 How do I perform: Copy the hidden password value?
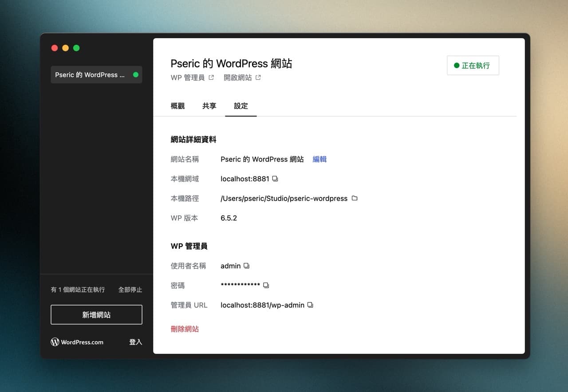pos(266,285)
